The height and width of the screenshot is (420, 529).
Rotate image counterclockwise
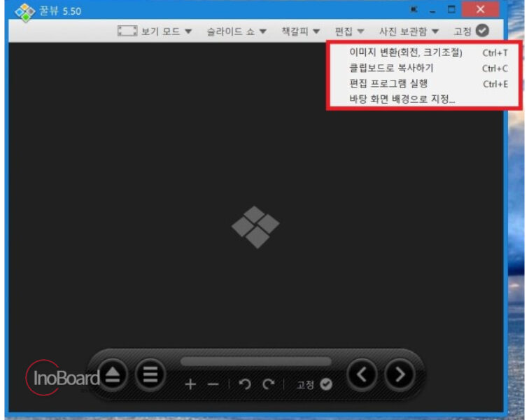pos(246,384)
